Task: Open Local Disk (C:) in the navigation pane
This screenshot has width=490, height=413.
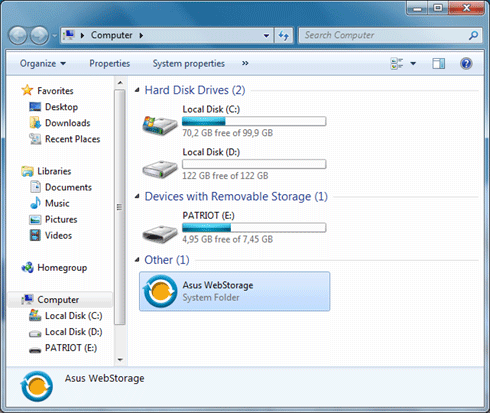Action: pyautogui.click(x=74, y=315)
